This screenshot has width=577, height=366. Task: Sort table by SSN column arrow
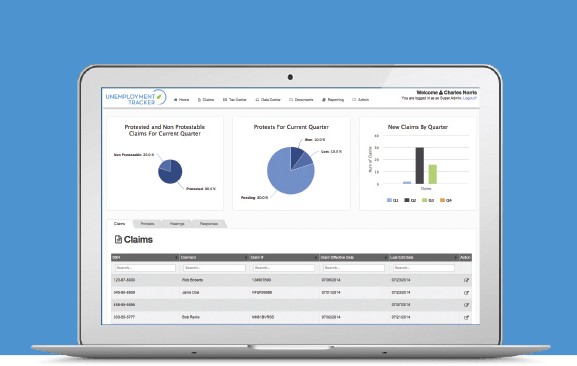pos(177,258)
